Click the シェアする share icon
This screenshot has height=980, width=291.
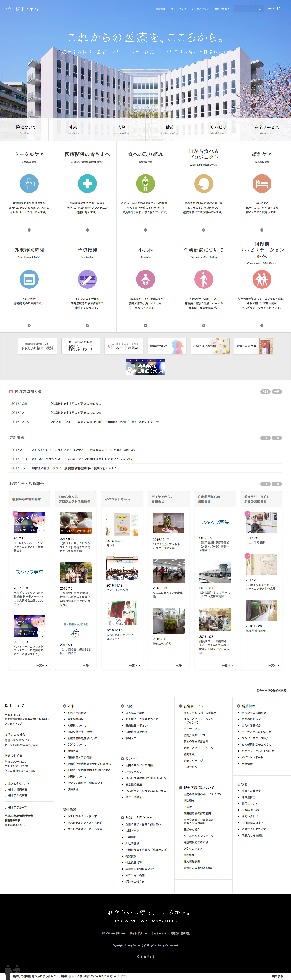tap(145, 957)
